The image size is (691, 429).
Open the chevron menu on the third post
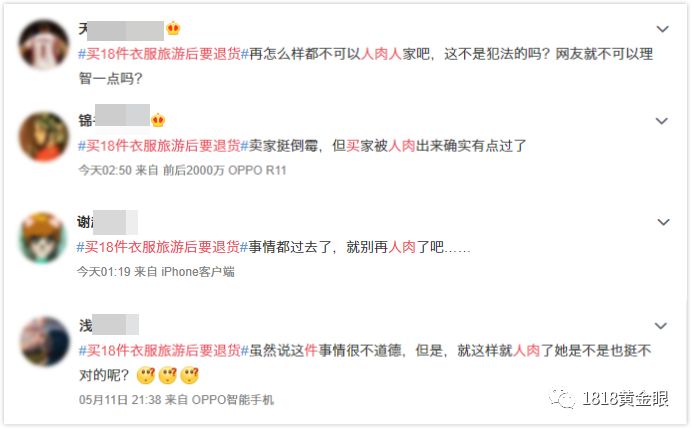[x=663, y=222]
